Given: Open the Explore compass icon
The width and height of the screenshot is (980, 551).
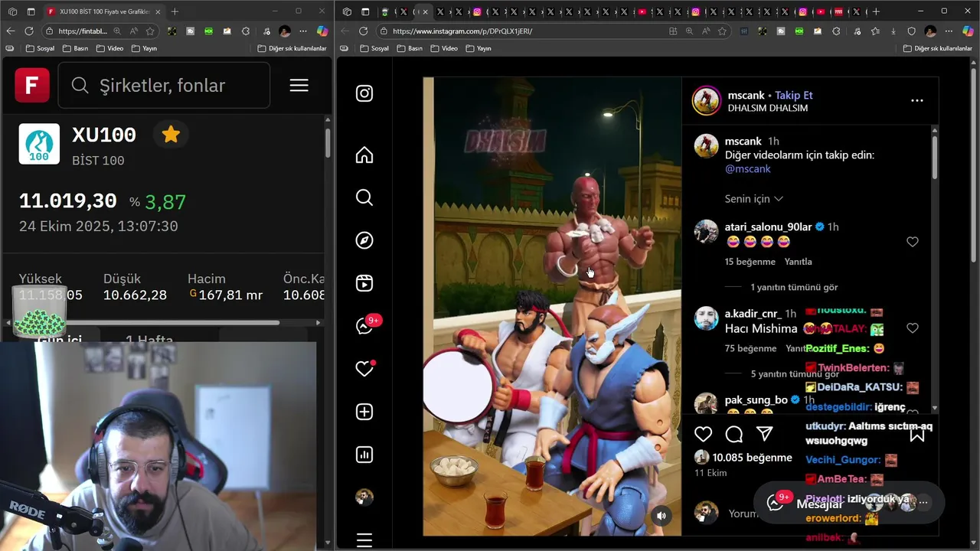Looking at the screenshot, I should pyautogui.click(x=364, y=240).
